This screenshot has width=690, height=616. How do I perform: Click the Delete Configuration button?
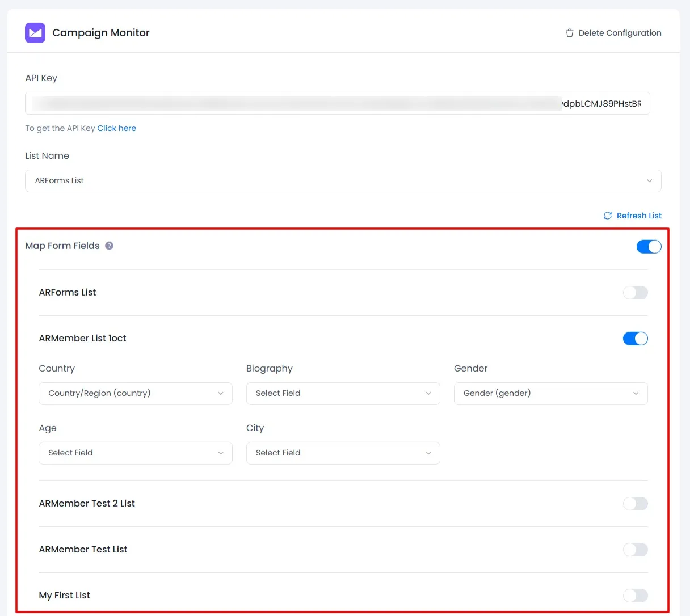pyautogui.click(x=620, y=33)
